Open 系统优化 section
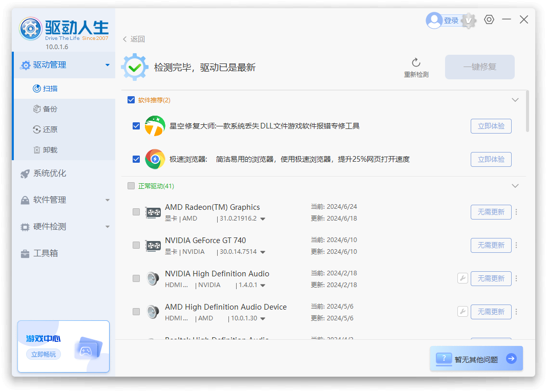This screenshot has width=547, height=392. 64,173
